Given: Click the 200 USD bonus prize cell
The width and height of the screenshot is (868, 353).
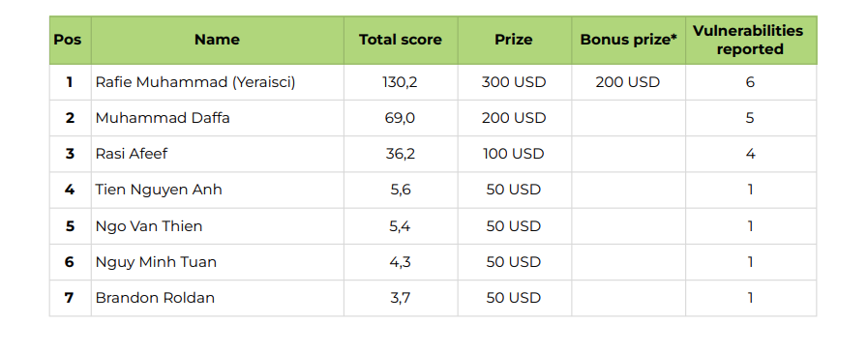Looking at the screenshot, I should (628, 82).
